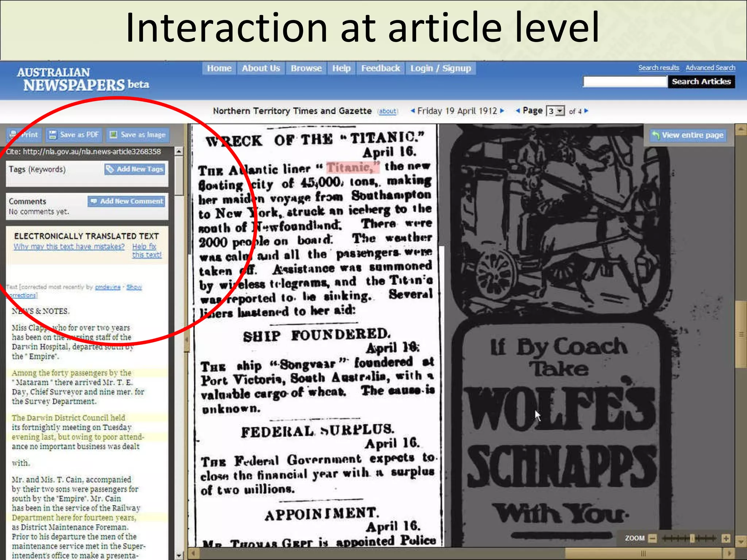The image size is (747, 560).
Task: Click View entire page button
Action: [688, 135]
